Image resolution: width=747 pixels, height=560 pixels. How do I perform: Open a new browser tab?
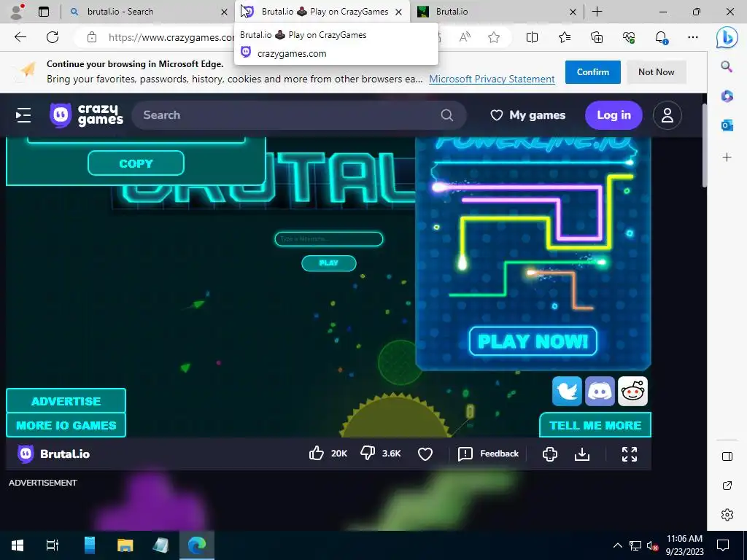coord(597,12)
